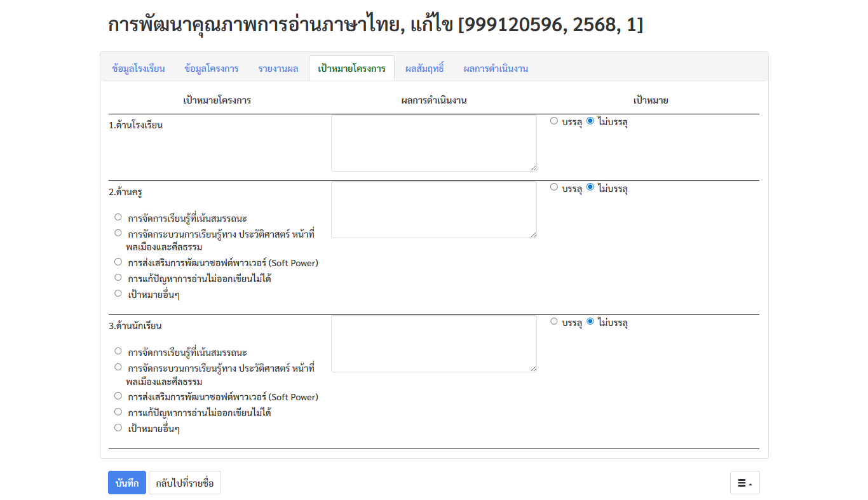Viewport: 868px width, 500px height.
Task: Select the ผลสัมฤทธิ์ tab
Action: click(x=424, y=69)
